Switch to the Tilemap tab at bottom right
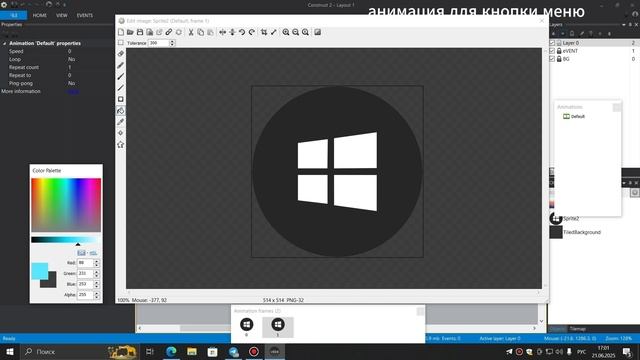The height and width of the screenshot is (360, 640). (x=578, y=329)
